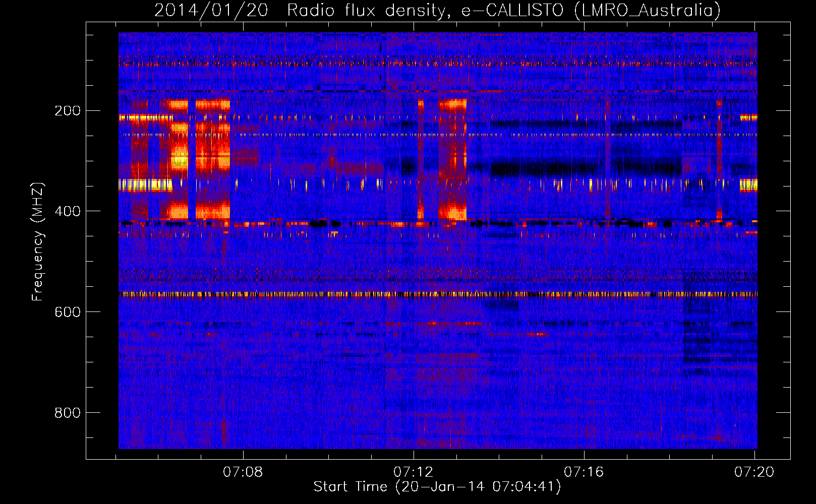816x504 pixels.
Task: Click the 400 frequency tick label
Action: tap(68, 211)
